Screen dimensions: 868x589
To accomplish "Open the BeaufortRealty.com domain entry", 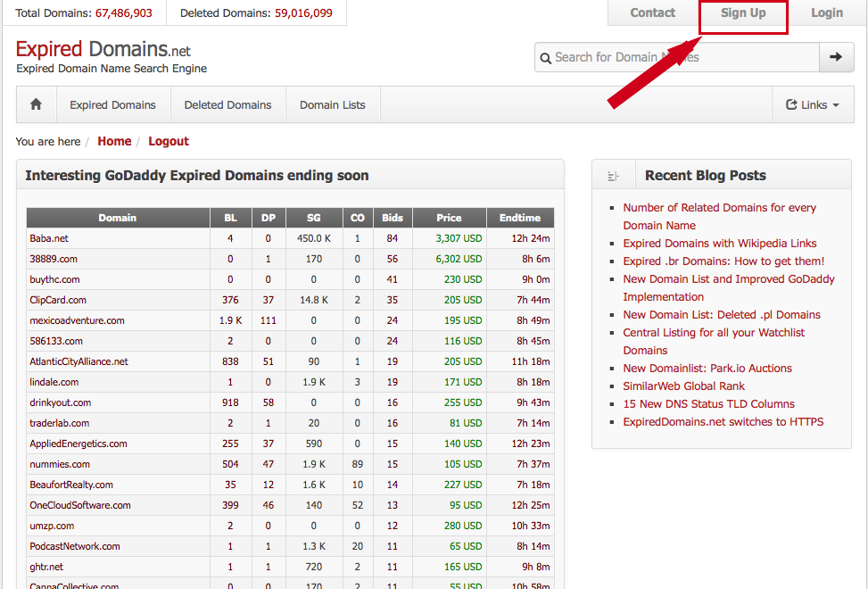I will tap(71, 485).
